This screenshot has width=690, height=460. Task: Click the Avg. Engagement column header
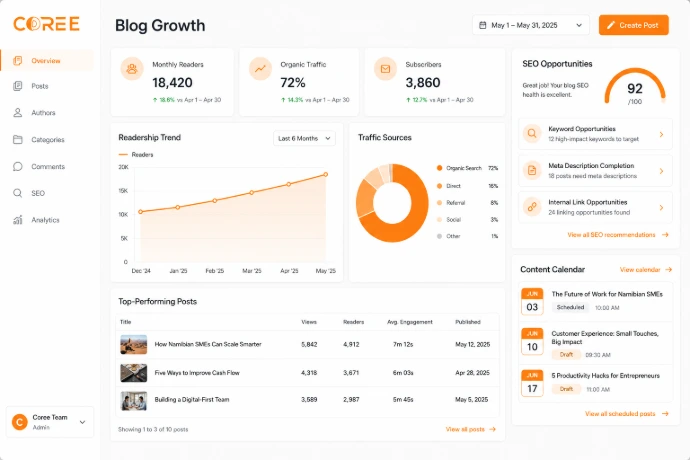409,322
